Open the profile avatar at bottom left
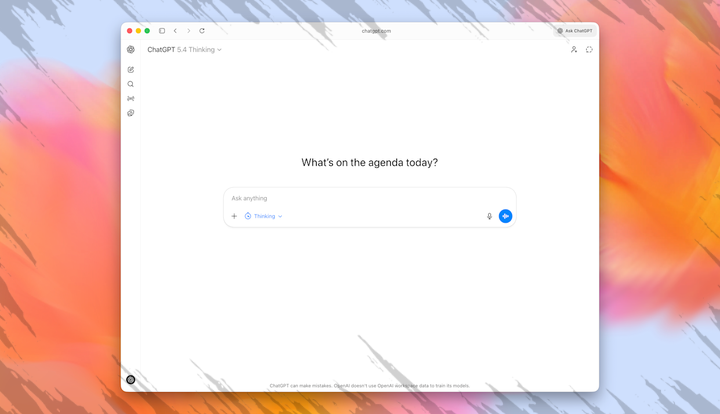This screenshot has height=414, width=720. coord(131,380)
